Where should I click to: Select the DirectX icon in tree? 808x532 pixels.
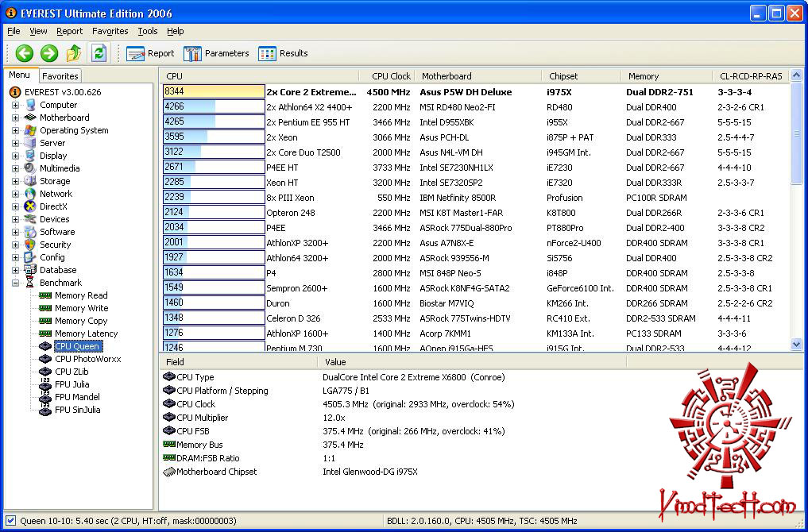coord(30,206)
